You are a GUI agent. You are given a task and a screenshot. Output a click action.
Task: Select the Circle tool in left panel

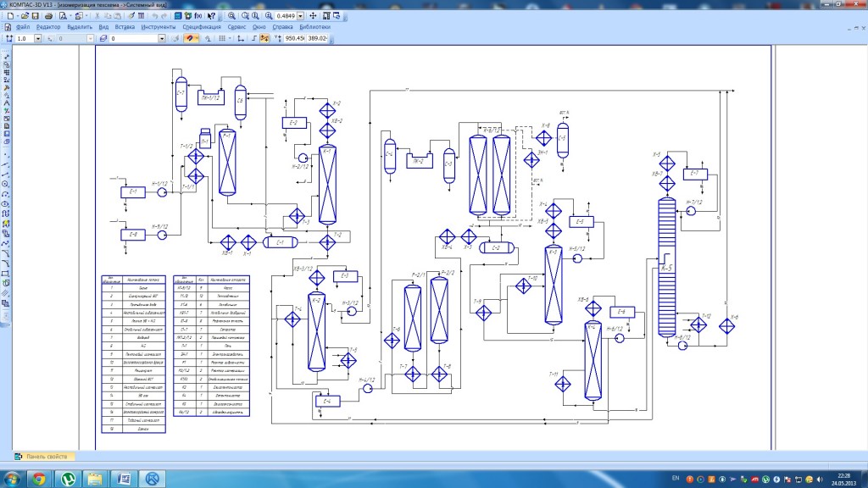[6, 184]
